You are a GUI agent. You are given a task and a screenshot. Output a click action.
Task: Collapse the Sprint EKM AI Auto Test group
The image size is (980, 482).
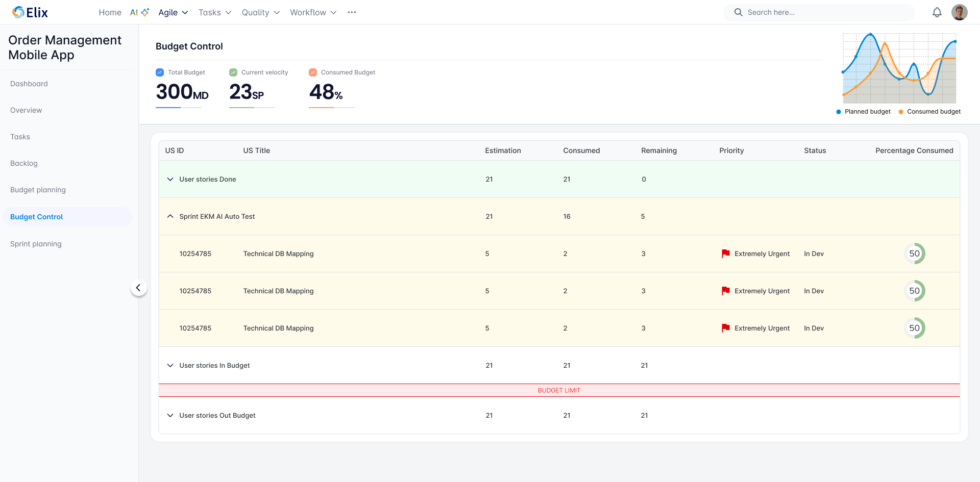coord(170,217)
